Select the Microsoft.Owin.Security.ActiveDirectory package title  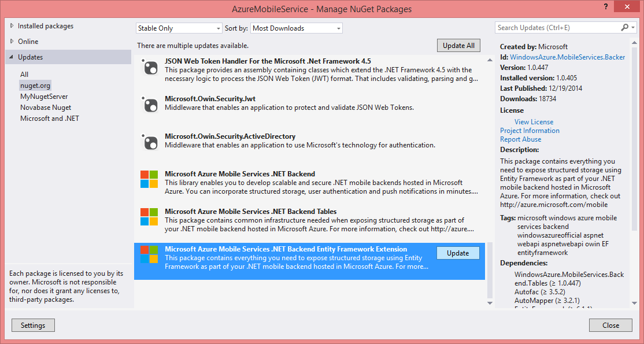pos(230,136)
